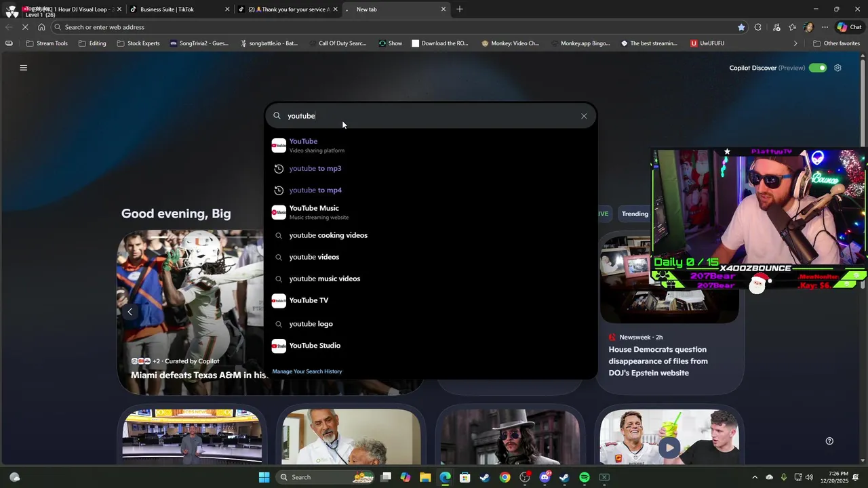Open Manage Your Search History link

(x=307, y=371)
